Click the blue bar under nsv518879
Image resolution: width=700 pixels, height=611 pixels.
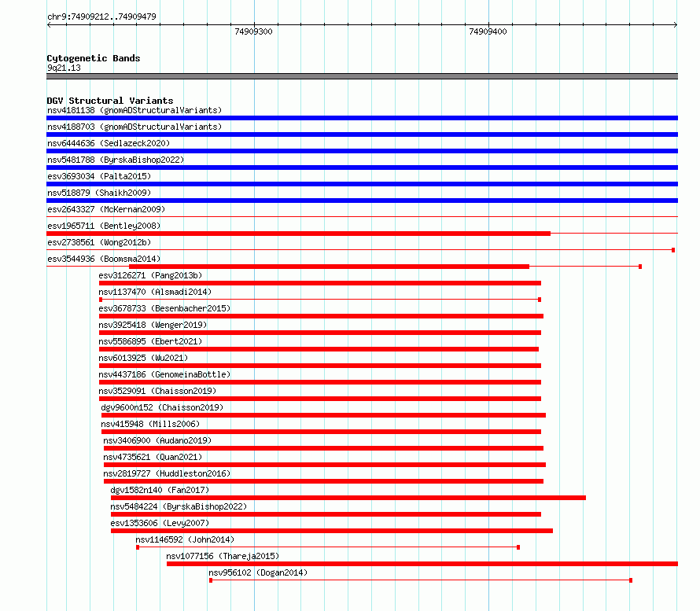[x=362, y=201]
